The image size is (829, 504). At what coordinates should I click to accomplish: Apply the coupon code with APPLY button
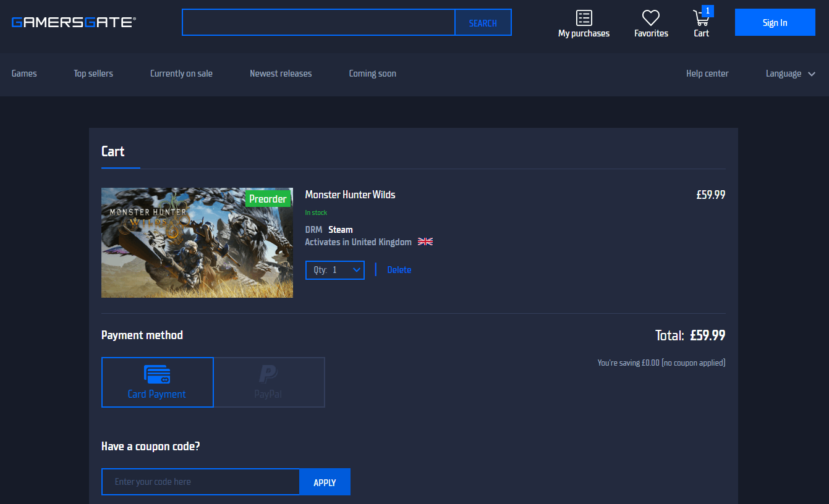click(x=325, y=482)
